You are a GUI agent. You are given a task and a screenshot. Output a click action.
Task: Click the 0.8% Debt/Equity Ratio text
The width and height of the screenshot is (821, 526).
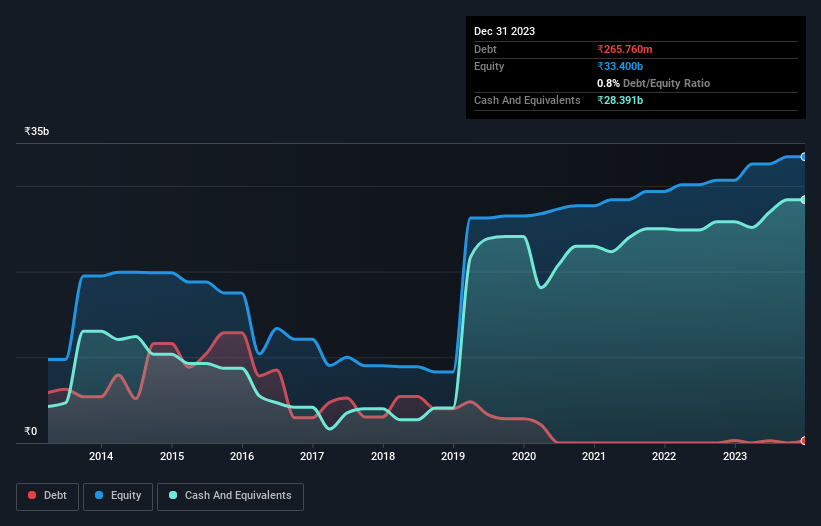(653, 83)
